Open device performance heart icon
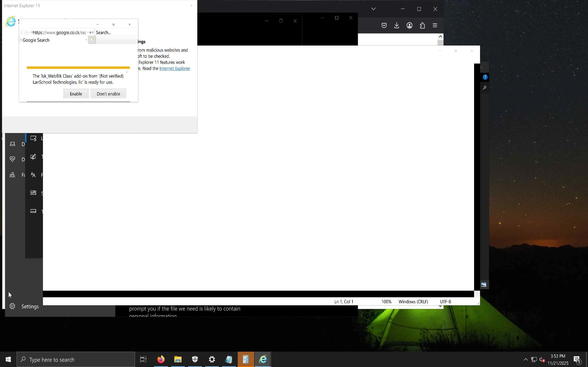Viewport: 588px width, 367px height. (x=12, y=159)
